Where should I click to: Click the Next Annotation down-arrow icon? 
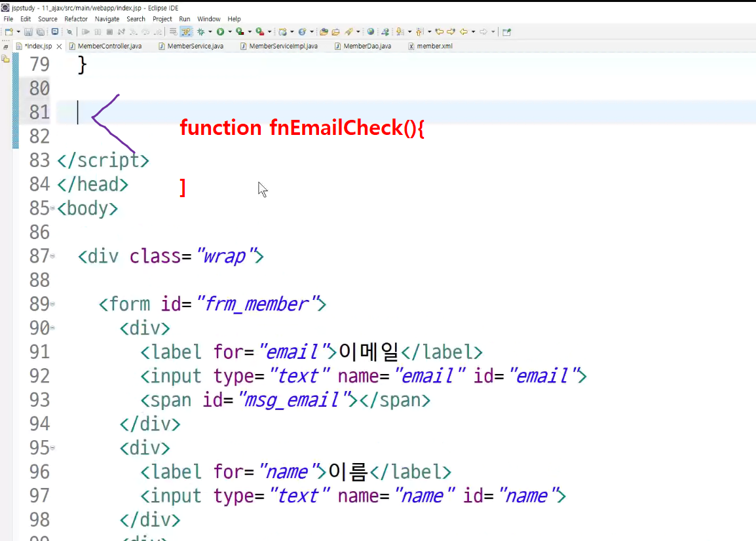[x=400, y=32]
